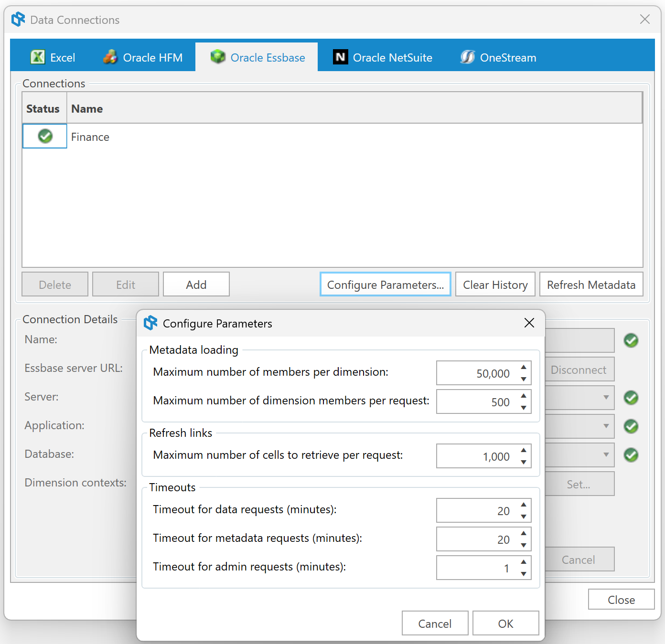Open Configure Parameters dialog button
The image size is (665, 644).
386,285
